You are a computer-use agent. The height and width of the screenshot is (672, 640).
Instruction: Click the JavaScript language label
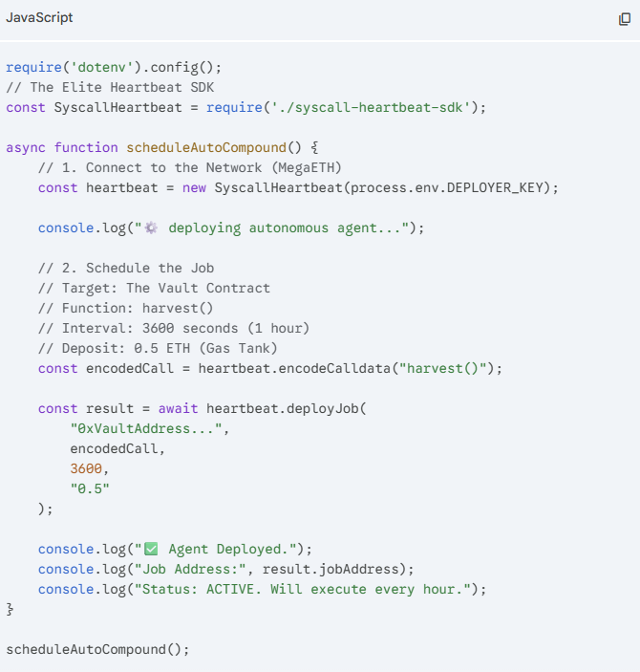(x=39, y=17)
